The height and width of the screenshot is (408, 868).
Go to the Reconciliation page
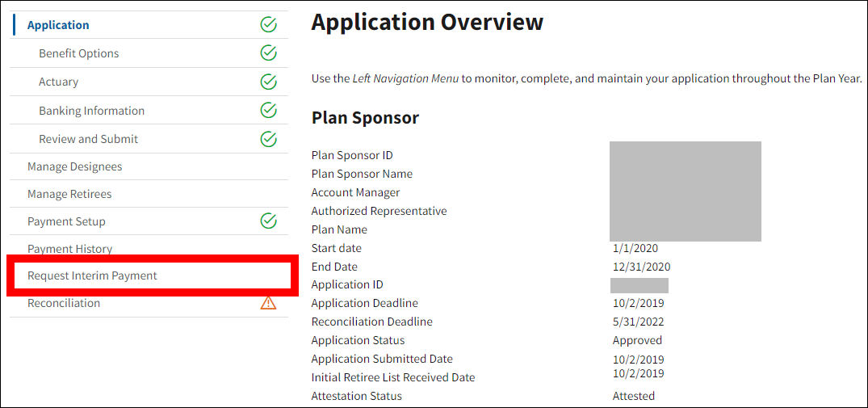click(64, 303)
